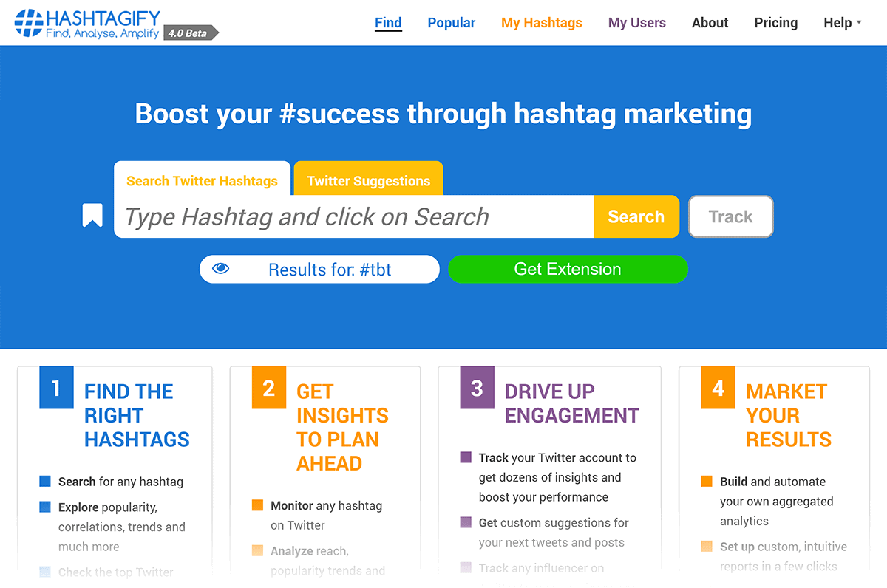Click 'Monitor any hashtag on Twitter' text

[x=326, y=516]
